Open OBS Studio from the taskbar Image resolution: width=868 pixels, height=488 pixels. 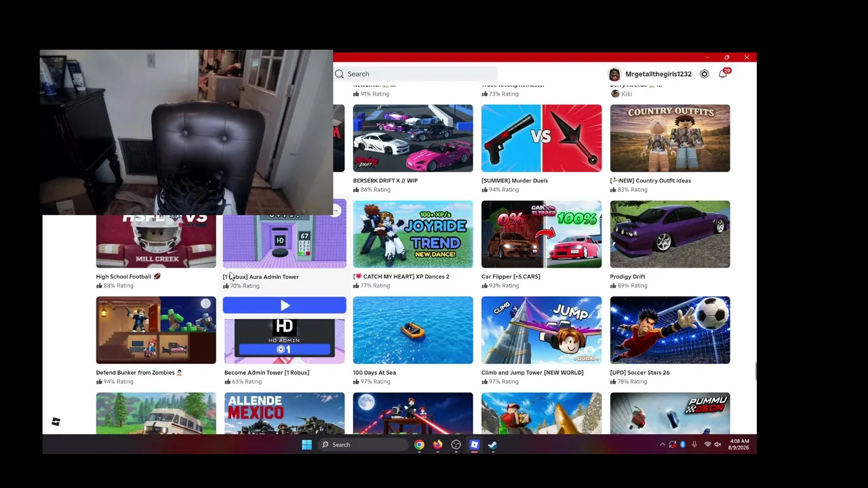[456, 445]
